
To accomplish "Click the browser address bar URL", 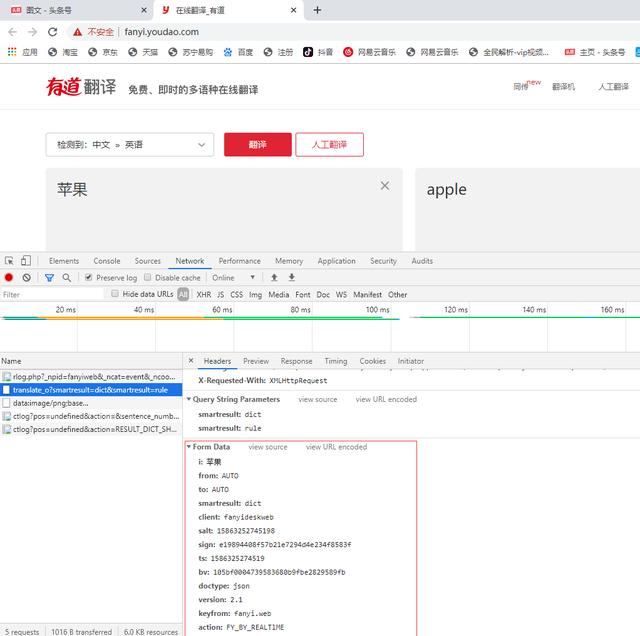I will click(x=162, y=32).
